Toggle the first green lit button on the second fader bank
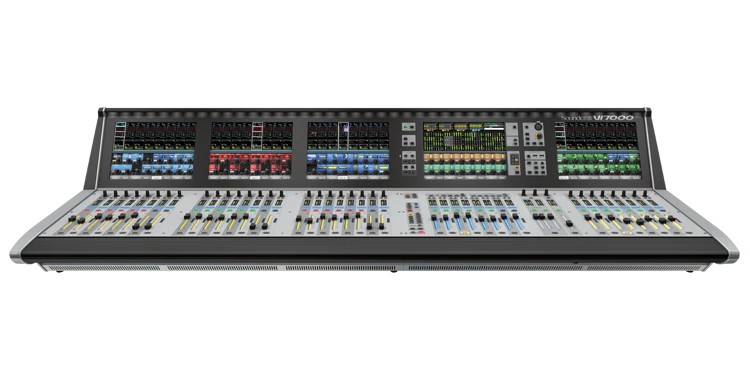This screenshot has height=375, width=750. click(196, 211)
